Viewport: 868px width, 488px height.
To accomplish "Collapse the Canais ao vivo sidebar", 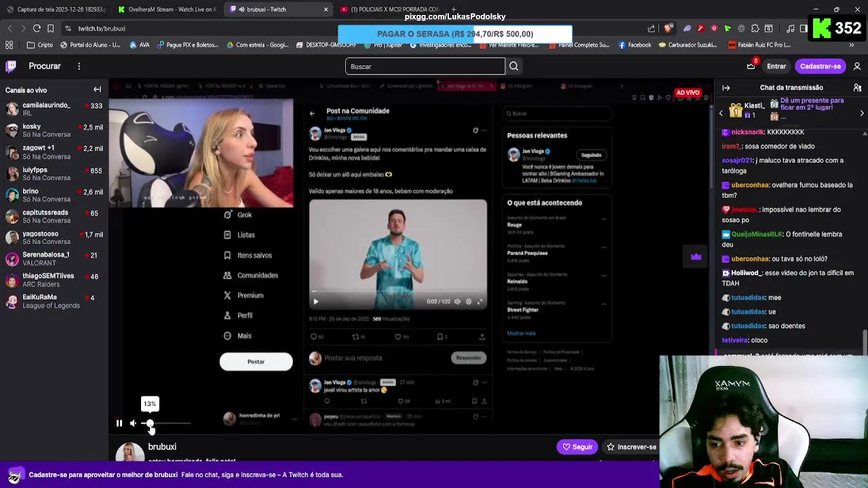I will 97,89.
